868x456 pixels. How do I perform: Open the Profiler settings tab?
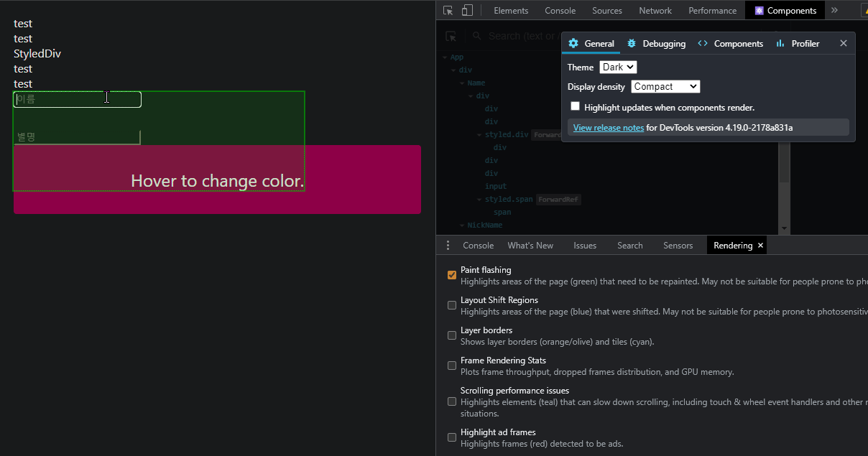(798, 44)
